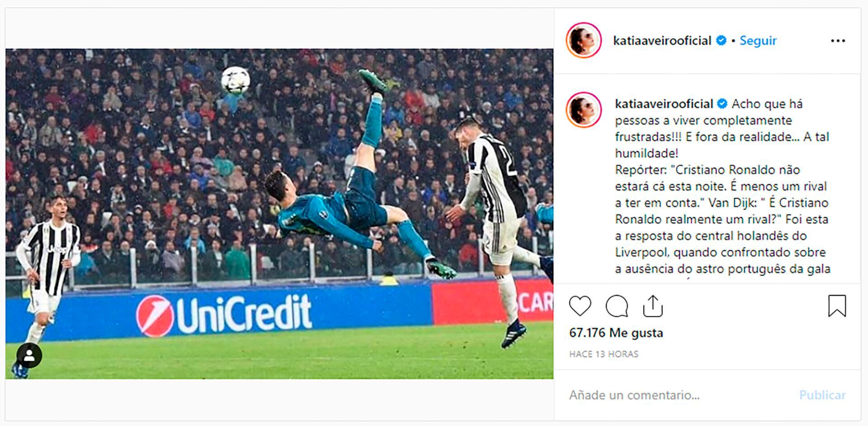Open the three-dots options menu
This screenshot has width=868, height=426.
click(838, 41)
